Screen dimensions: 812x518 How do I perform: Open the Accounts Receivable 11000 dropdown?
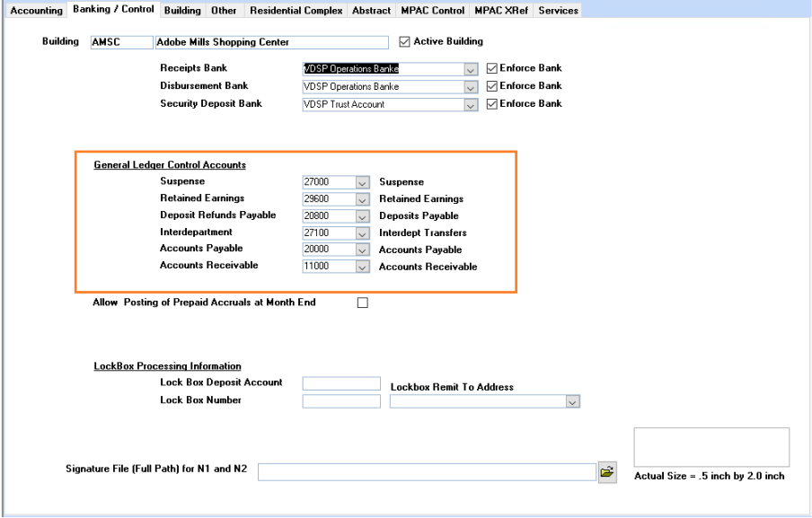(x=362, y=267)
